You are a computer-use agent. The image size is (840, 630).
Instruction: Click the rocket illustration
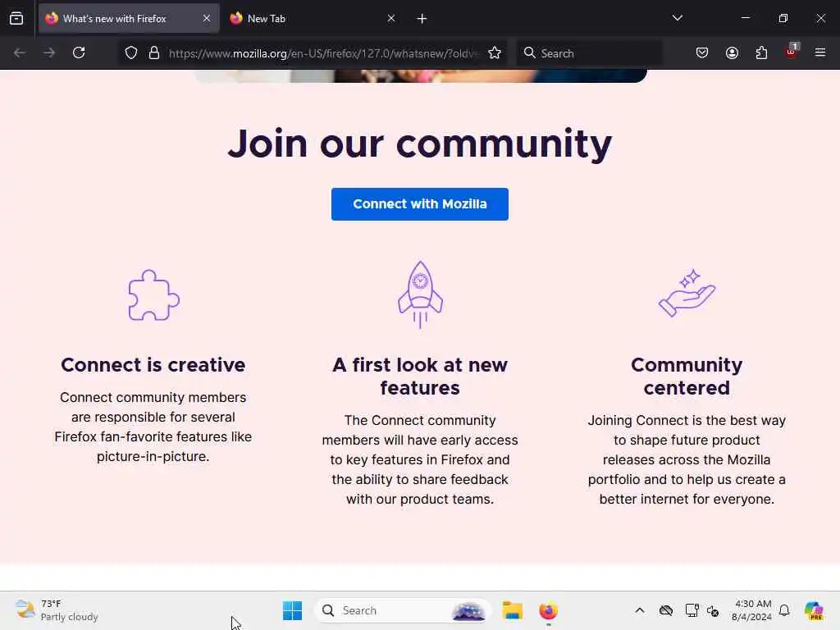420,294
